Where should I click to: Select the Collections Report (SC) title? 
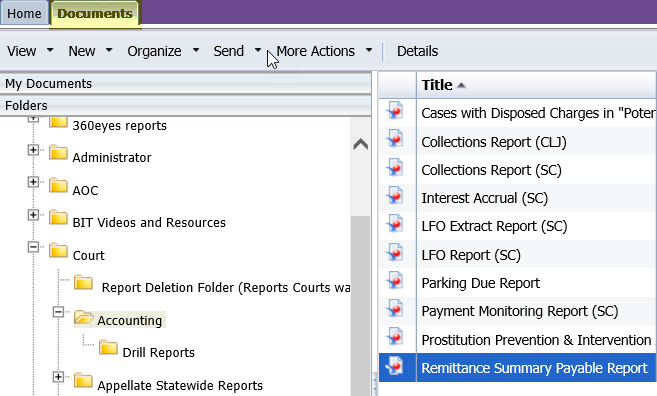pyautogui.click(x=491, y=170)
